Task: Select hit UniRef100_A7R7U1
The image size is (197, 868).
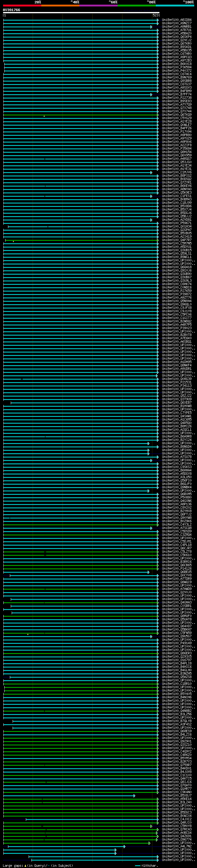Action: point(176,30)
